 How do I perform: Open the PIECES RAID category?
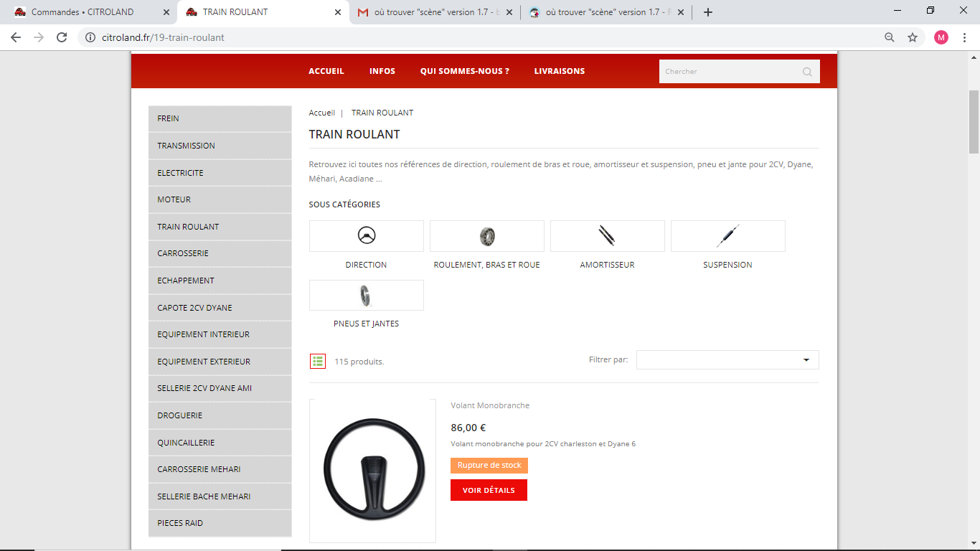220,523
